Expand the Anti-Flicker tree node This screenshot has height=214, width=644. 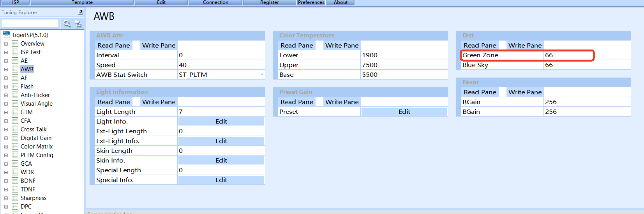click(x=6, y=95)
